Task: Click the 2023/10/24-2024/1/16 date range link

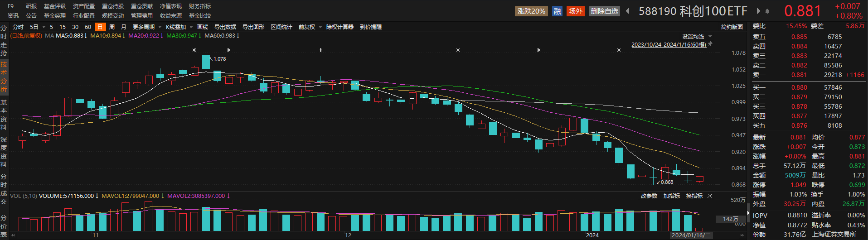Action: [x=668, y=45]
